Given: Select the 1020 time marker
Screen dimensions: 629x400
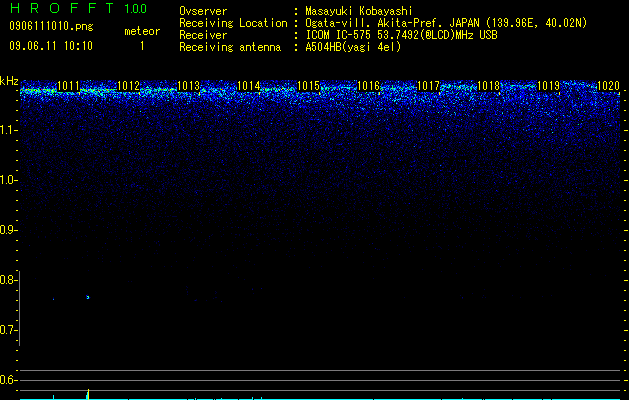Looking at the screenshot, I should click(x=609, y=85).
